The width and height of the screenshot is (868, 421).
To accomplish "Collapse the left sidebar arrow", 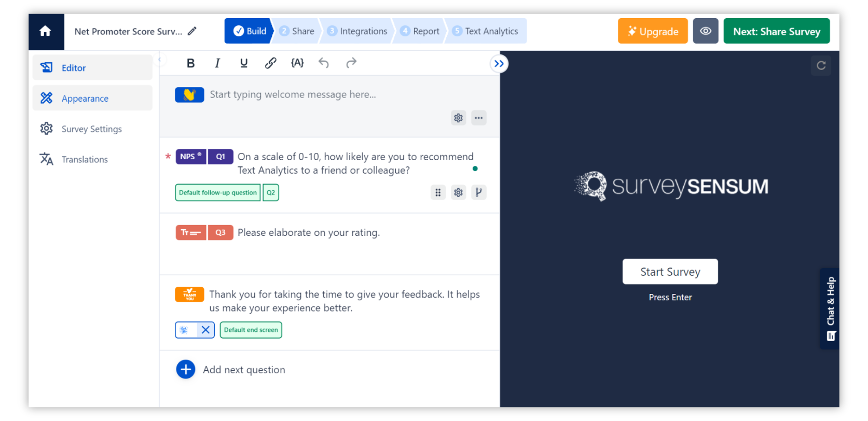I will pos(160,60).
